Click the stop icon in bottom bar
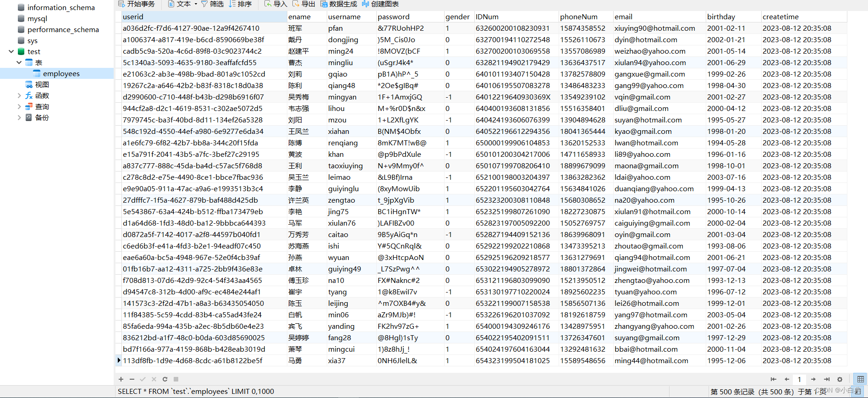 pos(176,379)
